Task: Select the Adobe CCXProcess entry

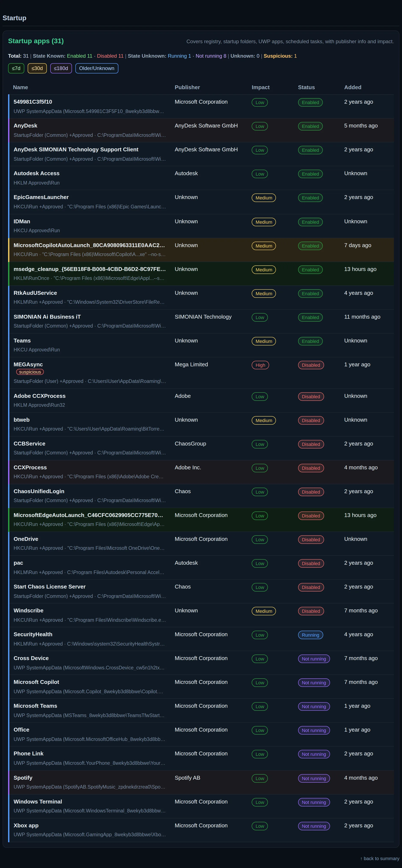Action: coord(39,396)
